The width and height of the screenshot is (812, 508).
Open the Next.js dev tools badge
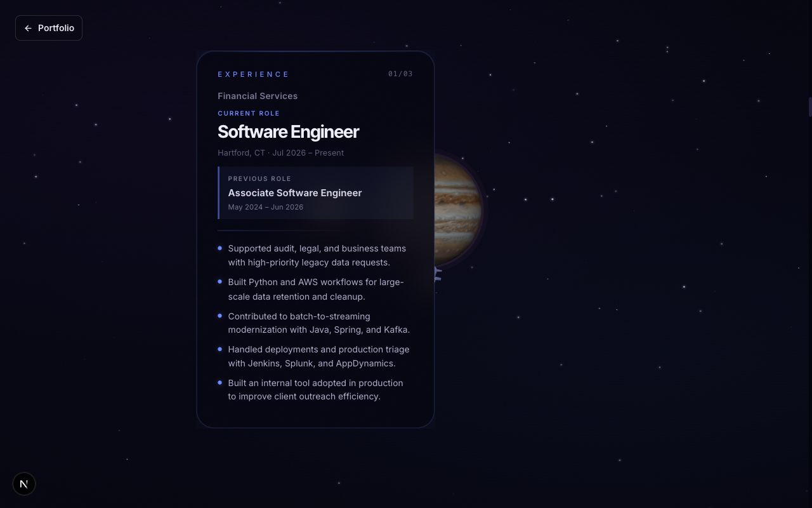(x=24, y=484)
